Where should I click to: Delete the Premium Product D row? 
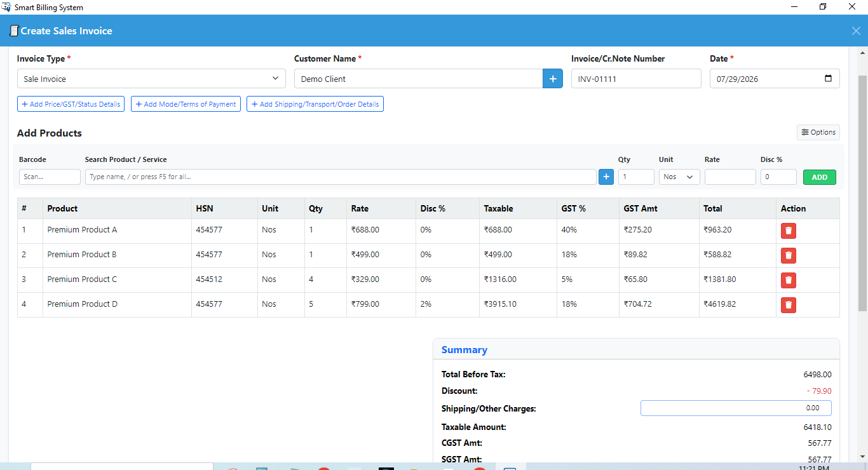789,305
